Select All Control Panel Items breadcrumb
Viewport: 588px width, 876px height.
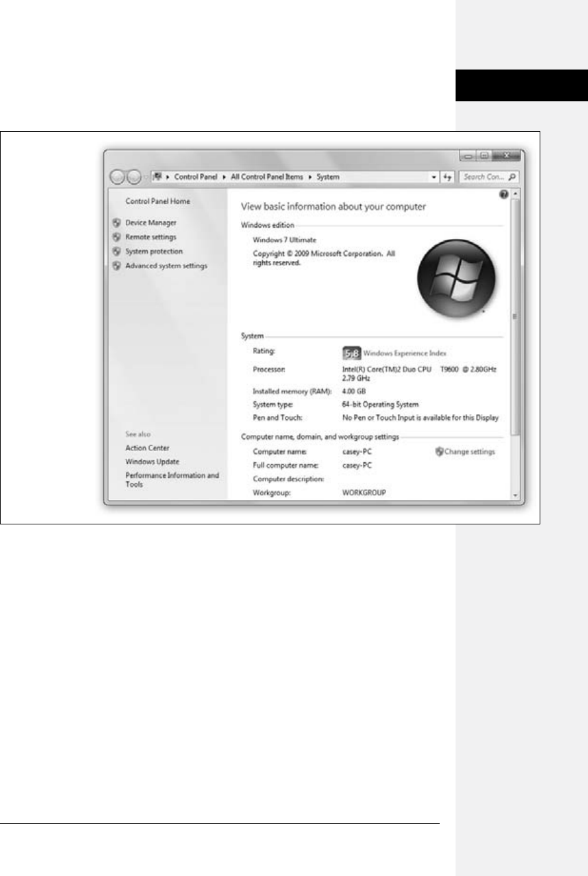pos(267,177)
